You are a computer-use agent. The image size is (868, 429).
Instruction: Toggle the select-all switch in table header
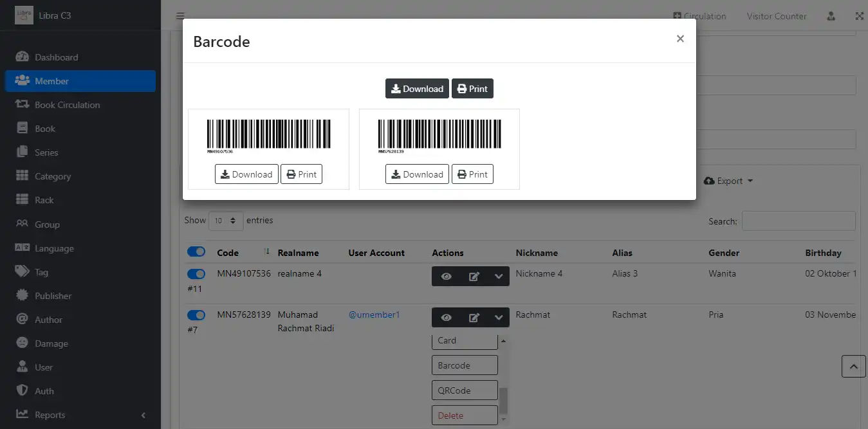(196, 252)
